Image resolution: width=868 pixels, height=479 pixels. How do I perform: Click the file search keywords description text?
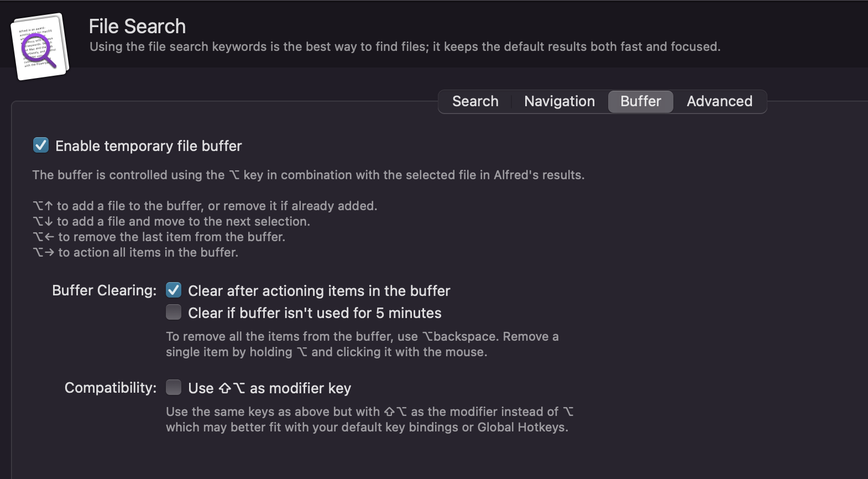406,47
